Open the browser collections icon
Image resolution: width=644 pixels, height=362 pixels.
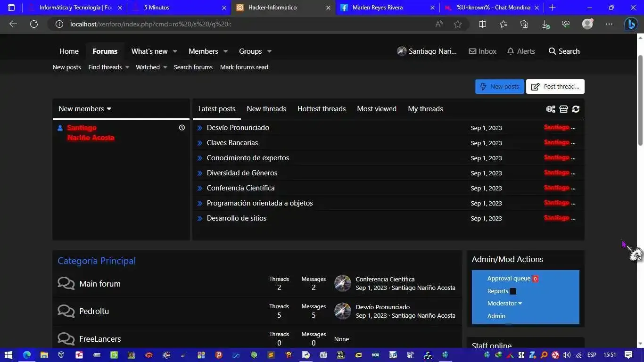(x=524, y=24)
